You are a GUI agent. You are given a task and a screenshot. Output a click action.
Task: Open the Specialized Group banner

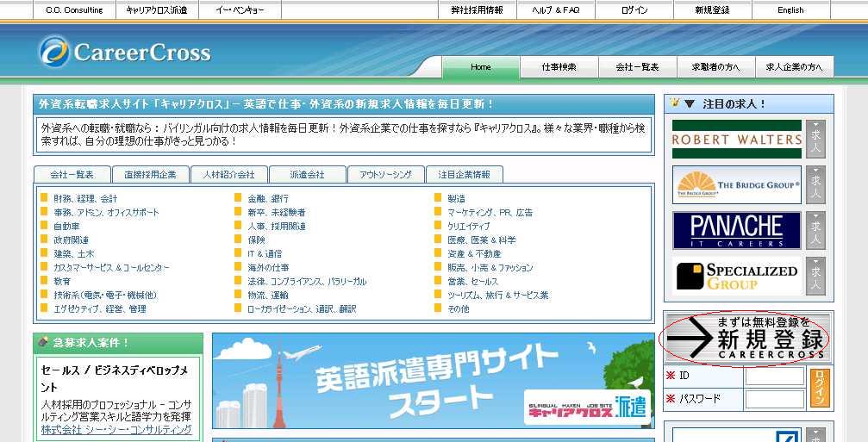pos(737,276)
